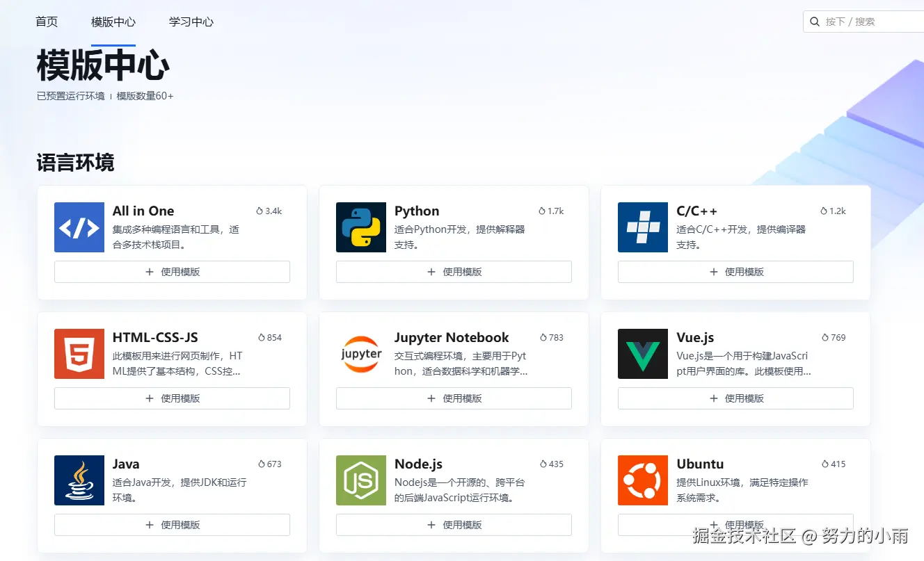Image resolution: width=924 pixels, height=561 pixels.
Task: Click the search magnifier icon
Action: click(815, 22)
